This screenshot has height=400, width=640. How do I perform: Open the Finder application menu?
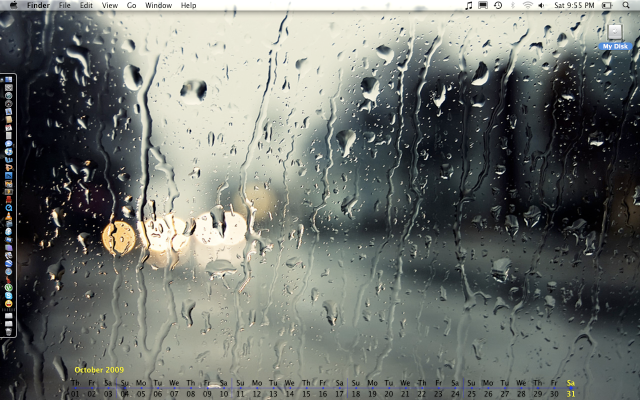click(38, 5)
